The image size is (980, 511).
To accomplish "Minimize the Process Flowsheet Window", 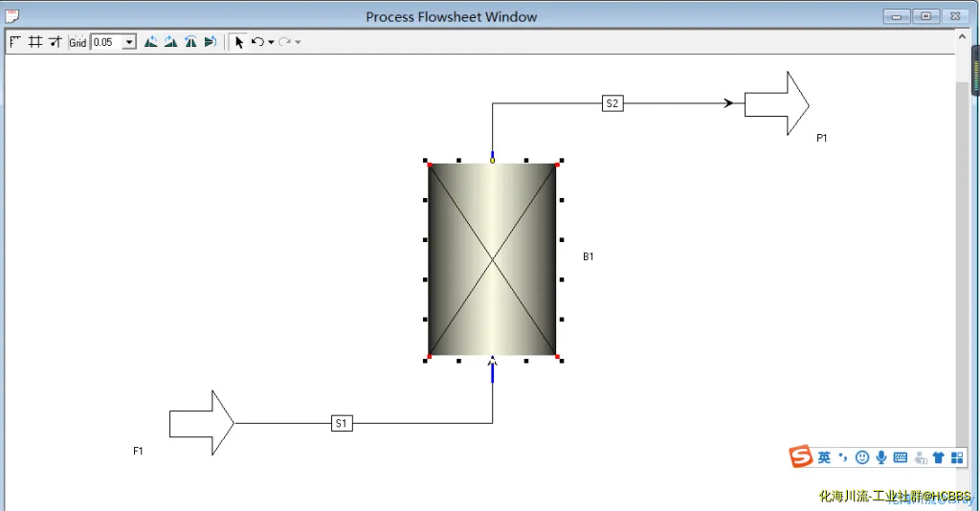I will click(896, 17).
